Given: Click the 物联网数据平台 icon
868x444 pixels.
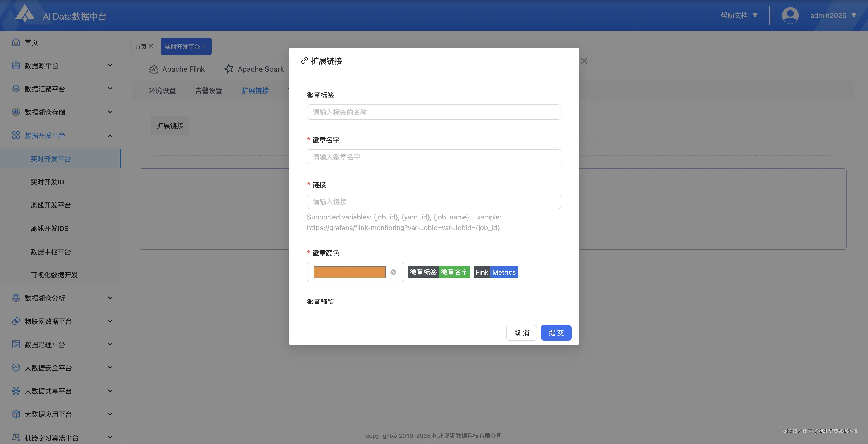Looking at the screenshot, I should 16,321.
